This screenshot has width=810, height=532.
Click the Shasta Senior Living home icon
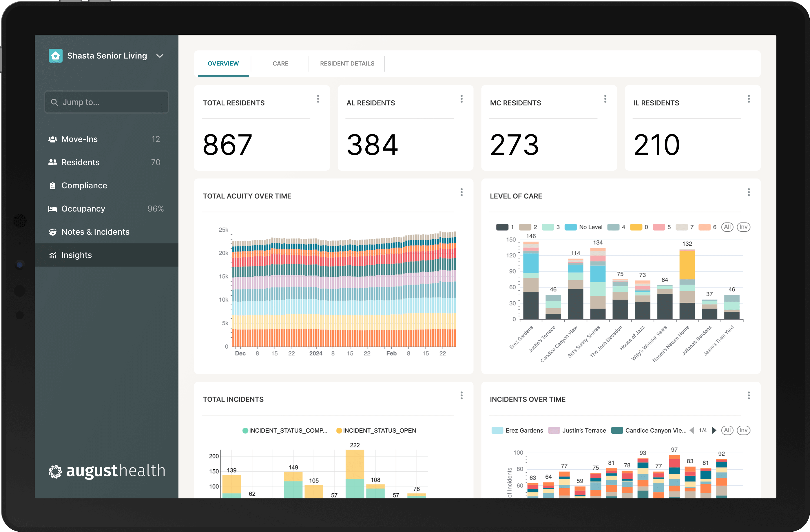click(55, 55)
